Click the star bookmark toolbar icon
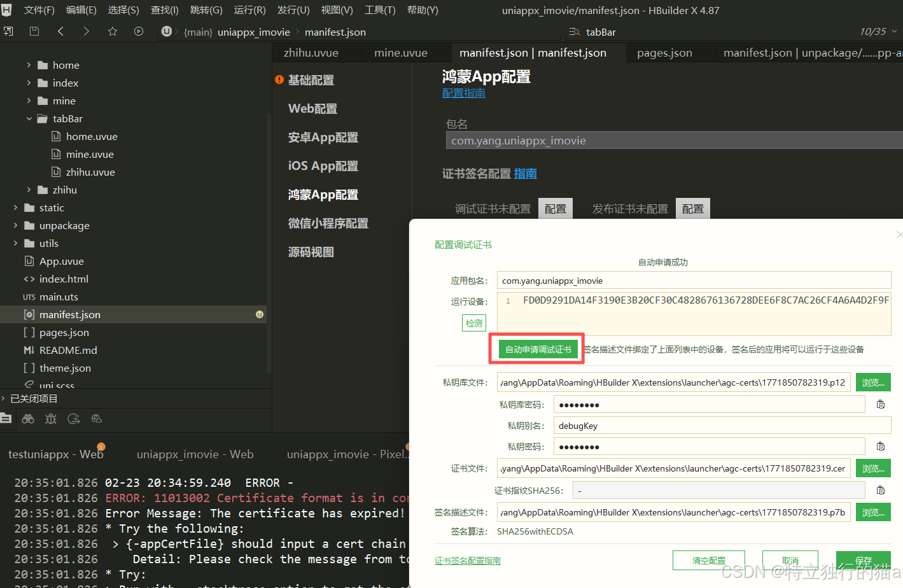Image resolution: width=903 pixels, height=588 pixels. (113, 31)
